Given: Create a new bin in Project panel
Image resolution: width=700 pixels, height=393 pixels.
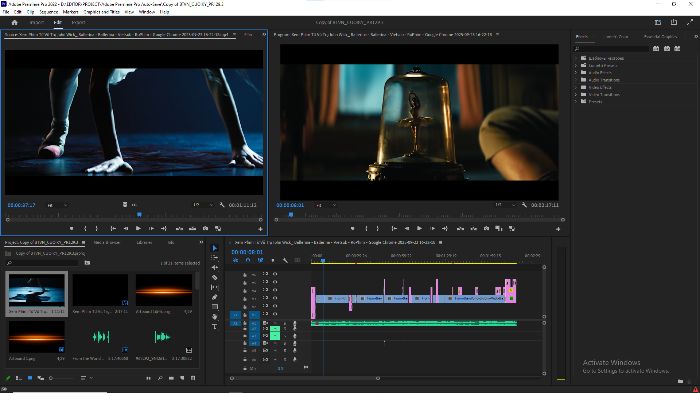Looking at the screenshot, I should 171,378.
